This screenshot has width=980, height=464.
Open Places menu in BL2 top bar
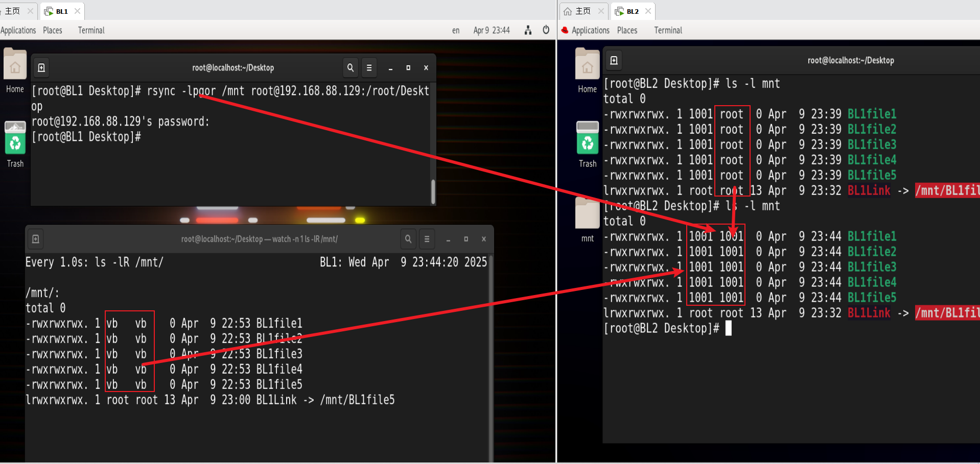tap(627, 30)
